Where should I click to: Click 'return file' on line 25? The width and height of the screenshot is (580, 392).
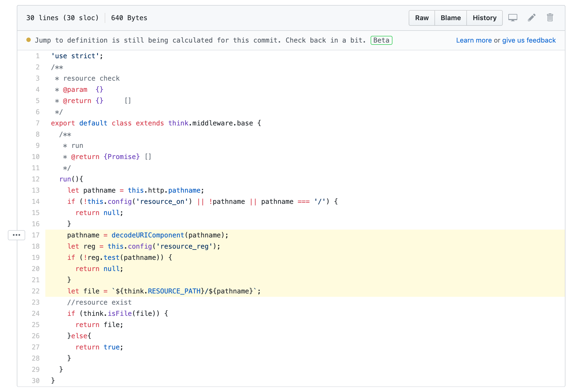click(98, 325)
